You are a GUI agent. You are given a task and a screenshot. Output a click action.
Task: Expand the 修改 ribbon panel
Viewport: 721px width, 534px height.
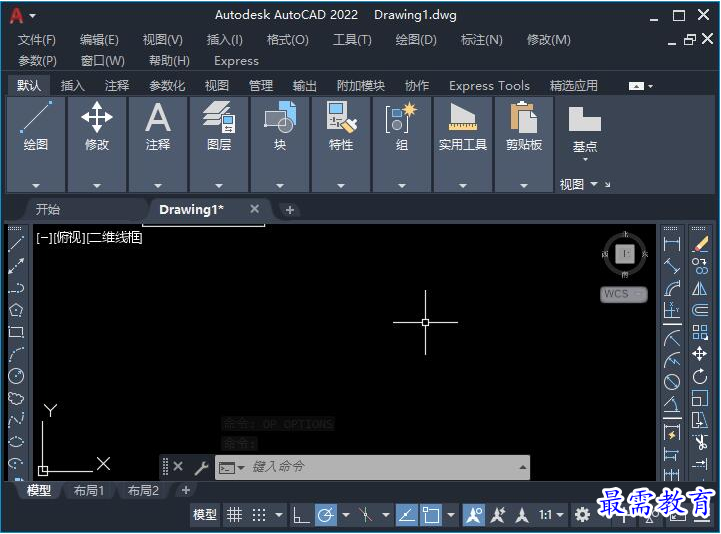[97, 185]
